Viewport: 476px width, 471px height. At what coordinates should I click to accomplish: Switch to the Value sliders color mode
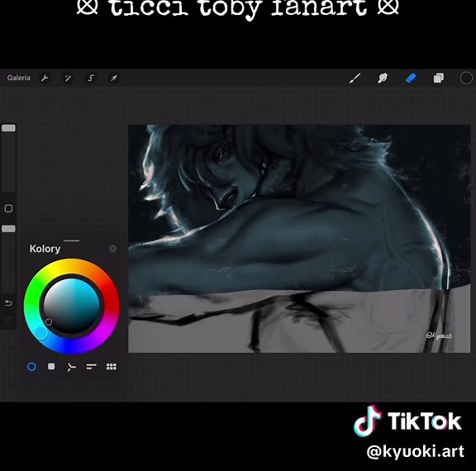click(91, 367)
